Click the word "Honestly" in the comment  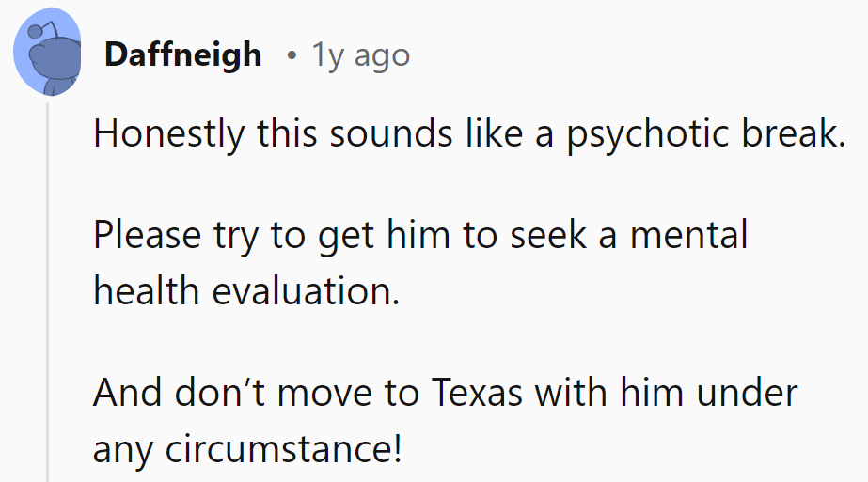[x=154, y=136]
